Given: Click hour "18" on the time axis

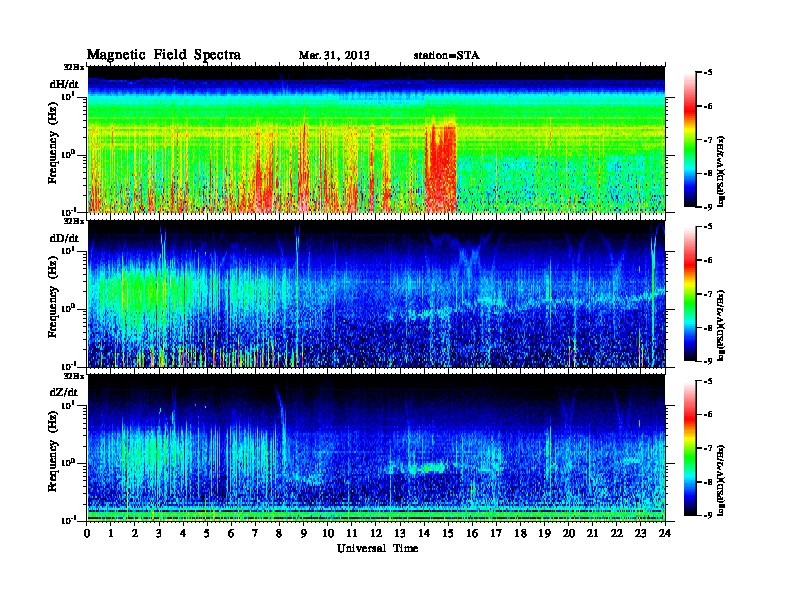Looking at the screenshot, I should coord(520,533).
